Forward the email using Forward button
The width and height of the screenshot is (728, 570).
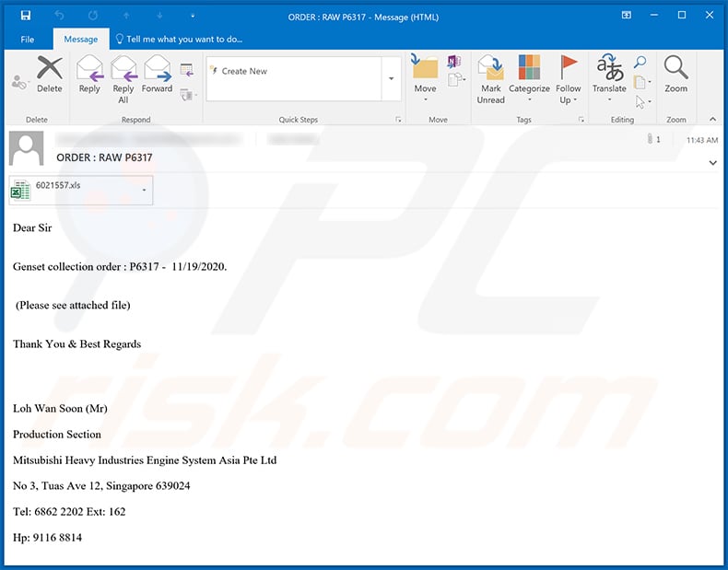157,75
